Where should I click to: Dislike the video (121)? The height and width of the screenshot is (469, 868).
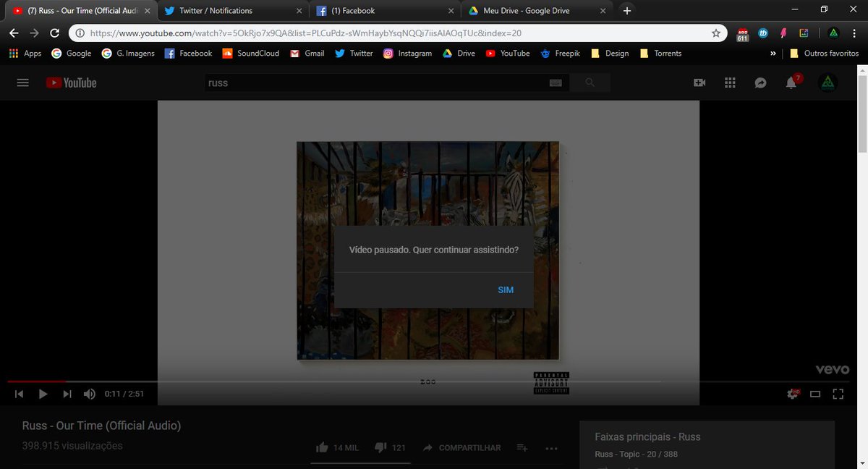pyautogui.click(x=391, y=448)
